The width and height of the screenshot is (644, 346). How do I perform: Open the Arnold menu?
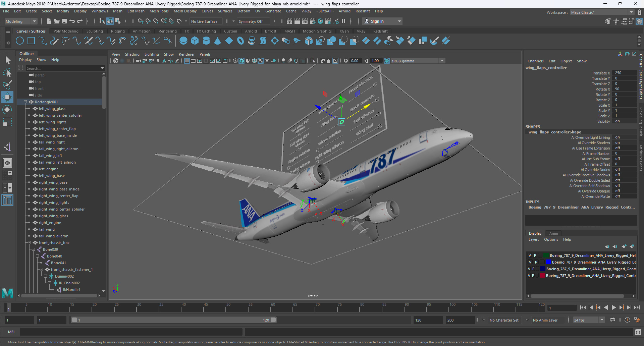click(x=344, y=11)
